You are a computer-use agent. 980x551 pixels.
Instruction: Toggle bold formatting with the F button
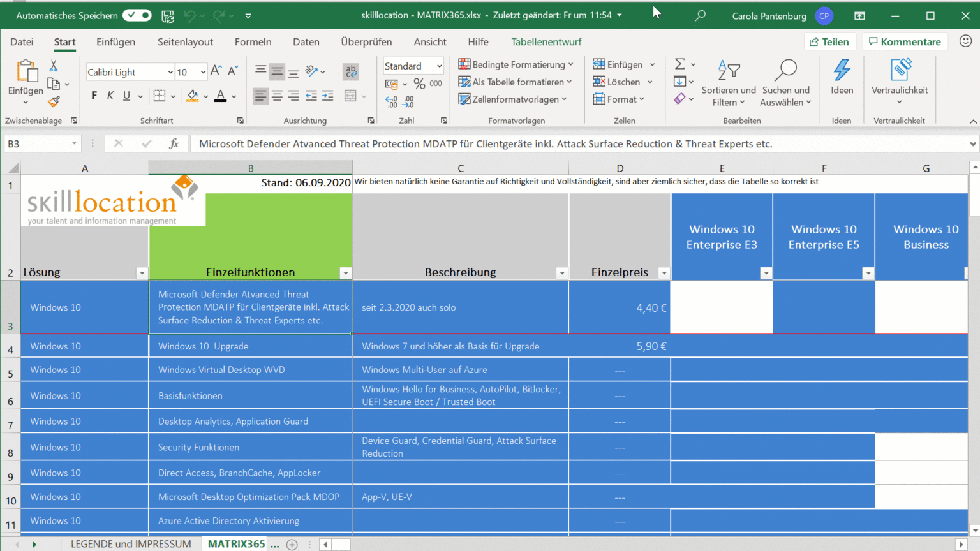(93, 95)
